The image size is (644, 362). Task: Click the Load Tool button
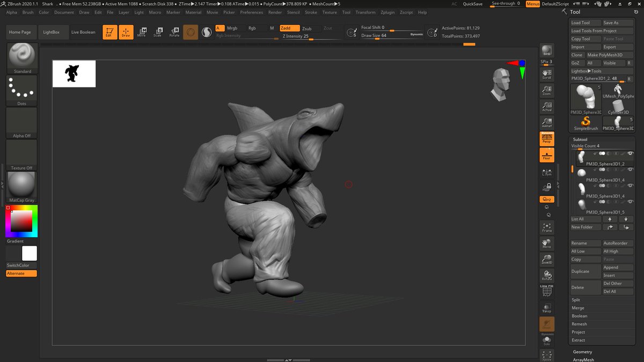(x=586, y=23)
